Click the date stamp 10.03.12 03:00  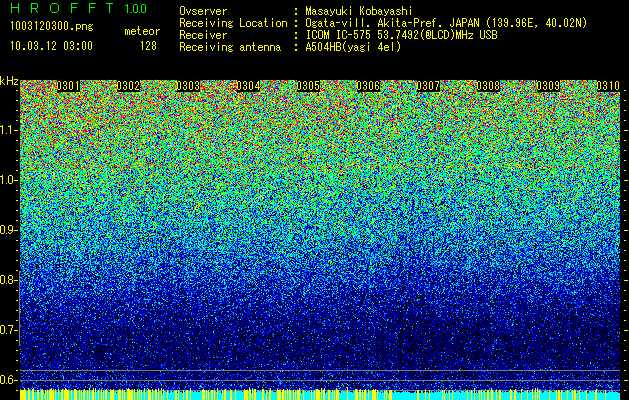point(51,46)
